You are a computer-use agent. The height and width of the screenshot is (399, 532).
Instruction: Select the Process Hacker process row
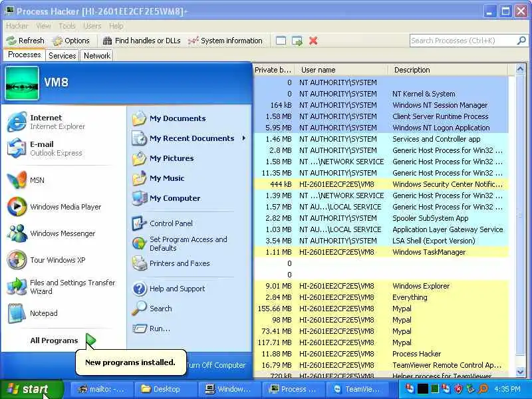(x=380, y=354)
